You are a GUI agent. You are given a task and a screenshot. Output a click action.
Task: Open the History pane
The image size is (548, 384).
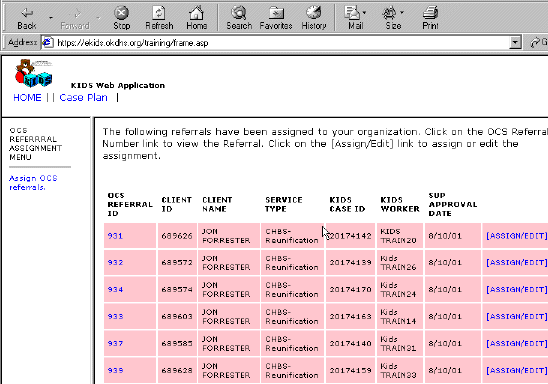(x=313, y=18)
